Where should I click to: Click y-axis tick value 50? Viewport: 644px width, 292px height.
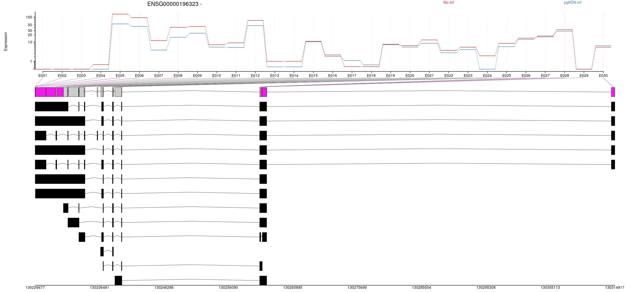pos(30,25)
